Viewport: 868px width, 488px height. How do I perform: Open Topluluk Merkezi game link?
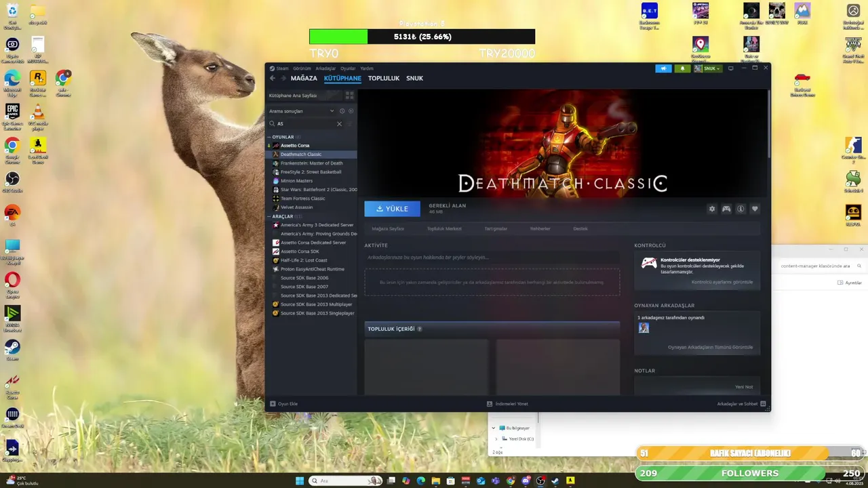pos(444,228)
